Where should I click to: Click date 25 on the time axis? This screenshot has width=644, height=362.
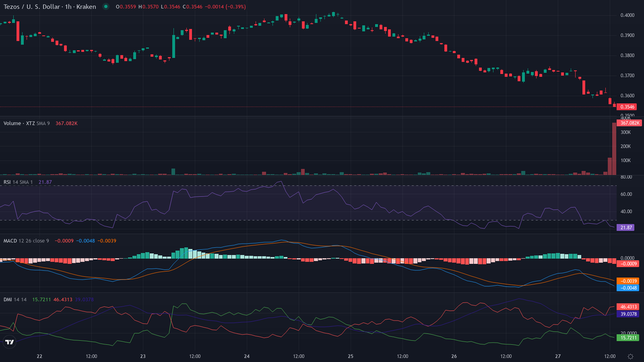click(x=350, y=356)
